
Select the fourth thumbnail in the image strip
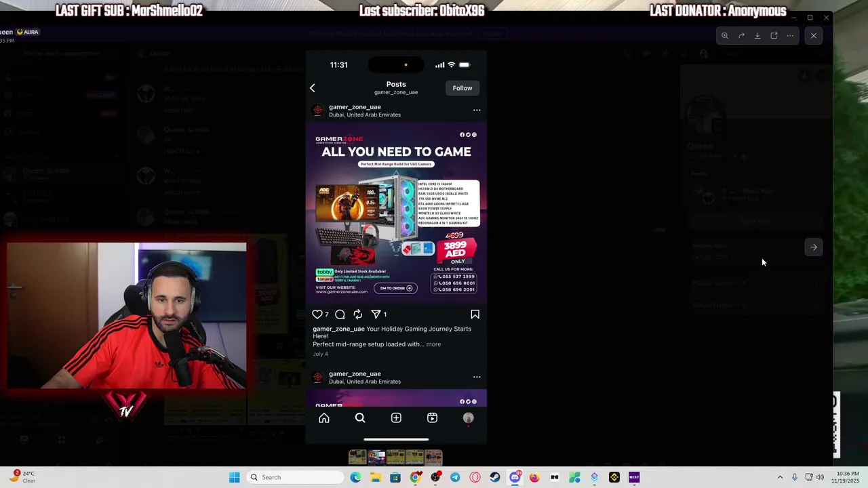point(414,458)
